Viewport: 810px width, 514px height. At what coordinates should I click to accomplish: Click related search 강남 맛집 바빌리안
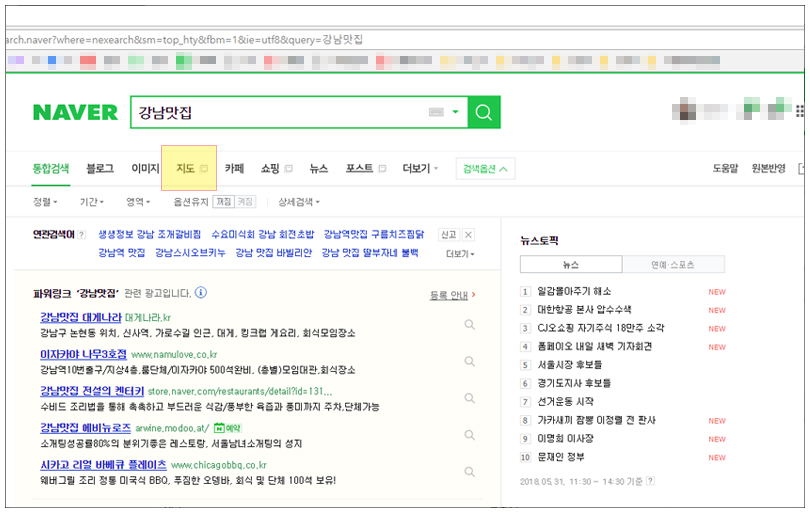click(x=274, y=253)
